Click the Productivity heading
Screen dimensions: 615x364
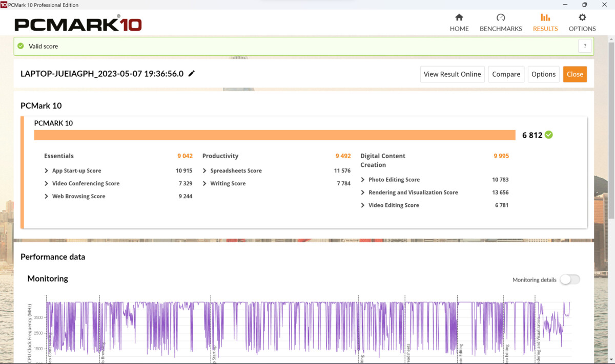220,156
